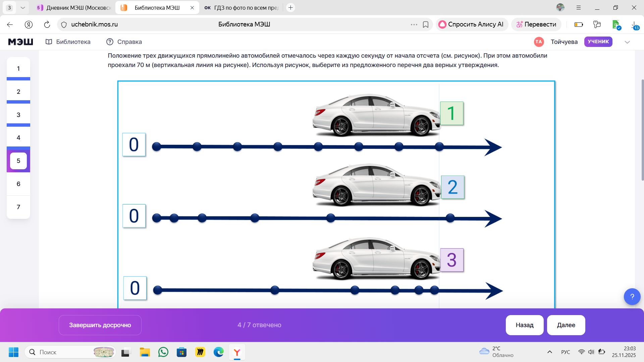Screen dimensions: 644x362
Task: Launch WhatsApp from the taskbar
Action: coord(163,352)
